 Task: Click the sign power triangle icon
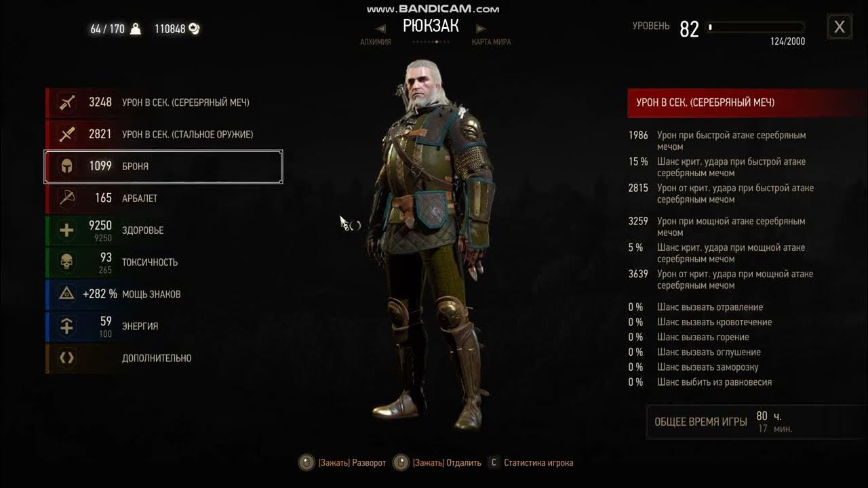coord(66,293)
